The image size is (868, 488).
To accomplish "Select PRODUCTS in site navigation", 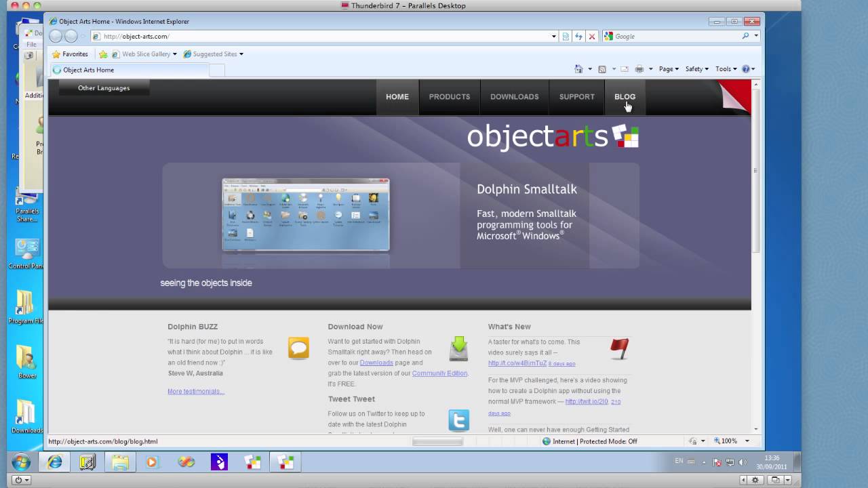I will (x=450, y=97).
